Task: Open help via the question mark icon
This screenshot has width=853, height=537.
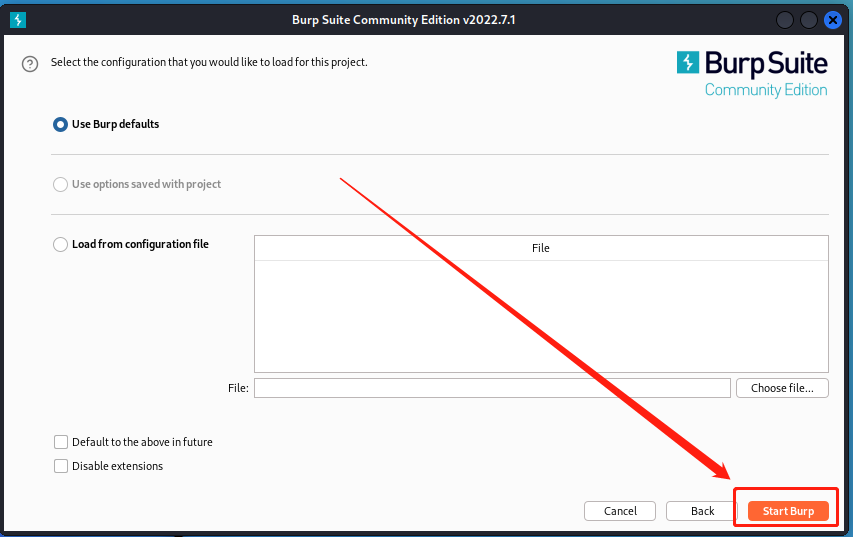Action: point(30,64)
